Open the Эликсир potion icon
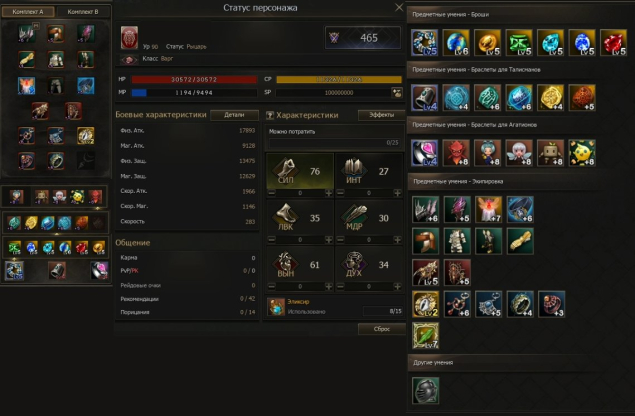The width and height of the screenshot is (635, 416). tap(276, 307)
